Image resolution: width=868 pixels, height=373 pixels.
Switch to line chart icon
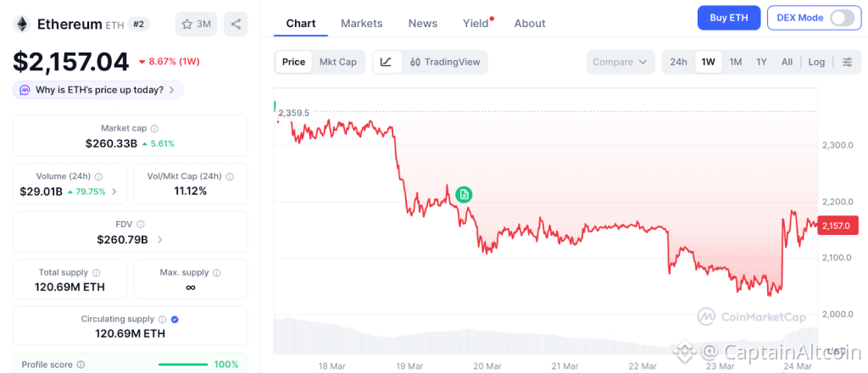coord(387,62)
